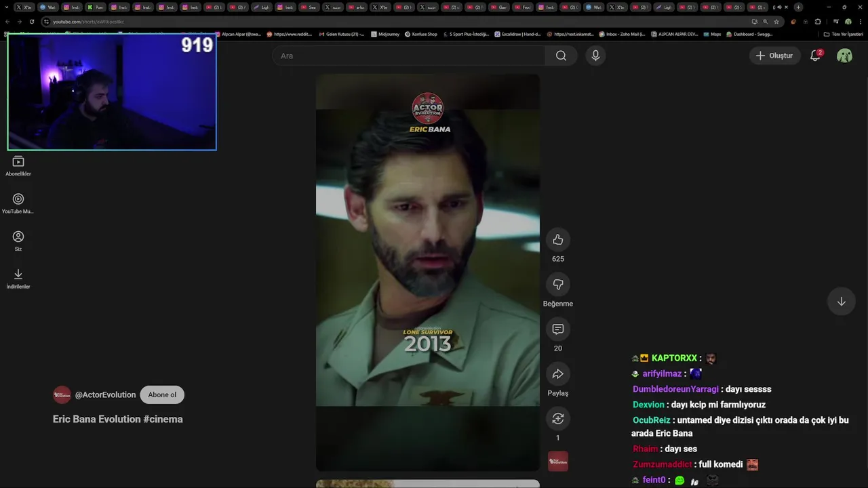This screenshot has height=488, width=868.
Task: Open a new browser tab
Action: point(798,7)
